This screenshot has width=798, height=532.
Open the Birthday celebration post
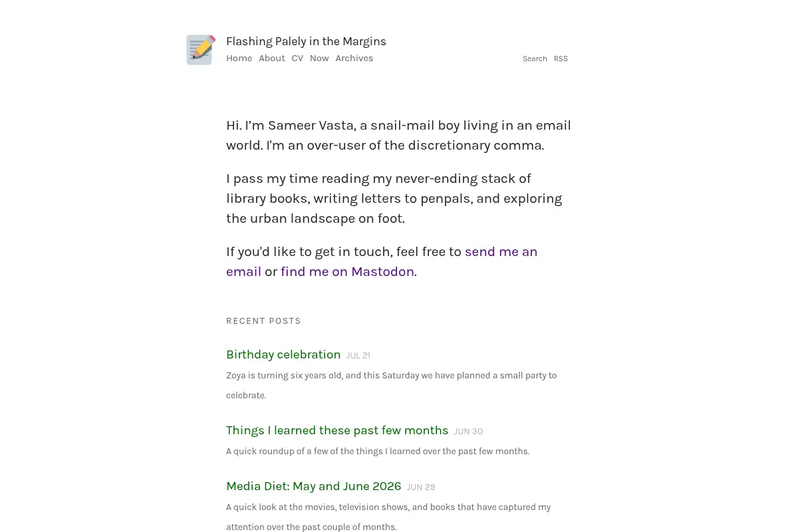(x=283, y=354)
